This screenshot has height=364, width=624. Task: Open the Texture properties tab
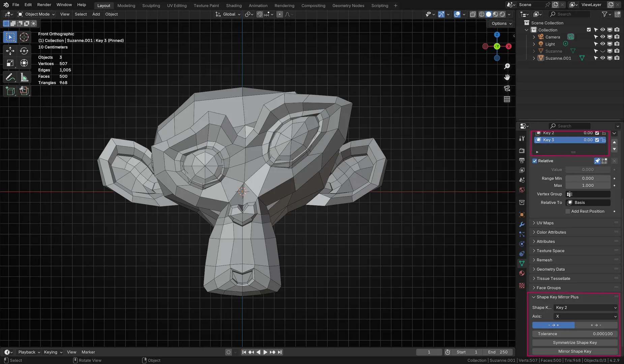pyautogui.click(x=522, y=285)
